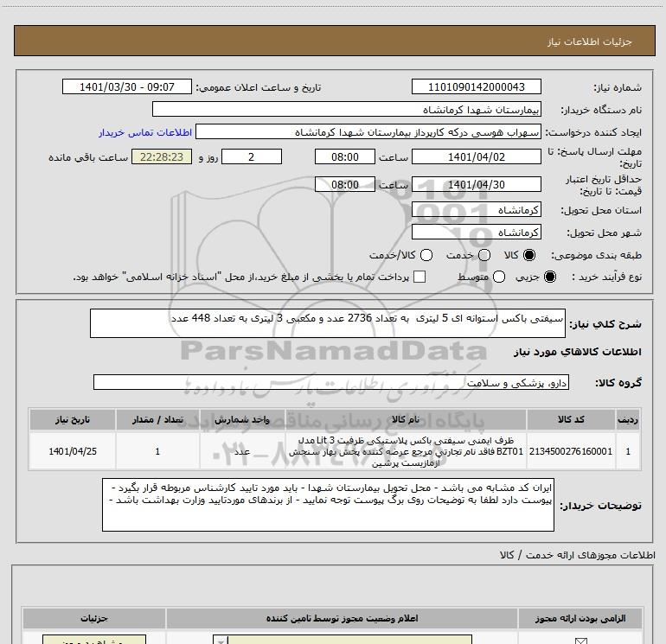666x644 pixels.
Task: Click the تاریخ نیاز column header
Action: point(72,419)
